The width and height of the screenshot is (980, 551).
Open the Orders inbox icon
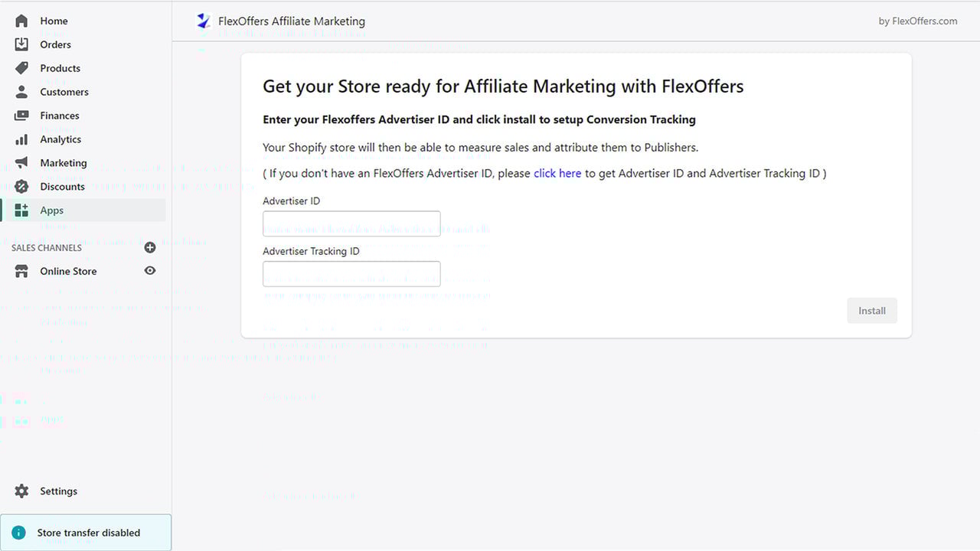pyautogui.click(x=21, y=44)
